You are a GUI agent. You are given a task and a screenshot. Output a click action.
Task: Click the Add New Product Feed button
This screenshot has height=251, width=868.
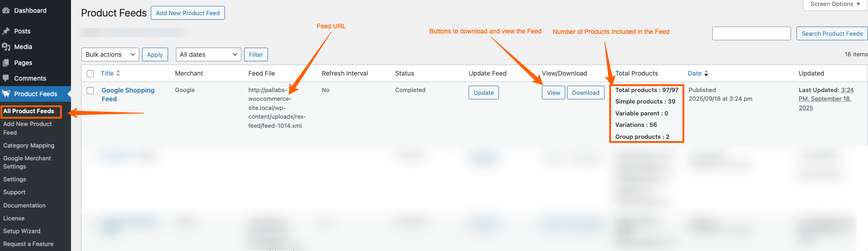tap(188, 13)
